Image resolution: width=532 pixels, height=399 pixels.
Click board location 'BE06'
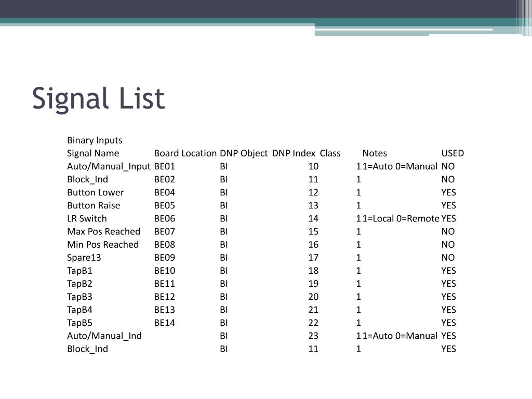(165, 219)
